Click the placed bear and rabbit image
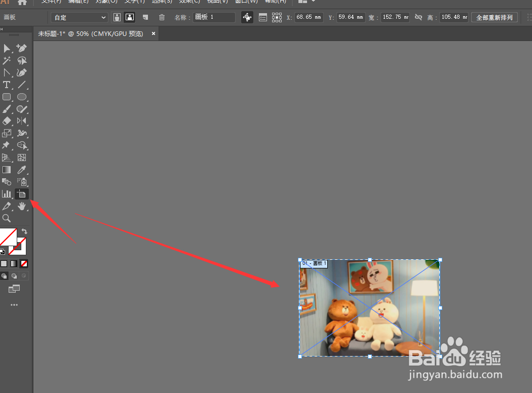Screen dimensions: 532x393 click(369, 307)
